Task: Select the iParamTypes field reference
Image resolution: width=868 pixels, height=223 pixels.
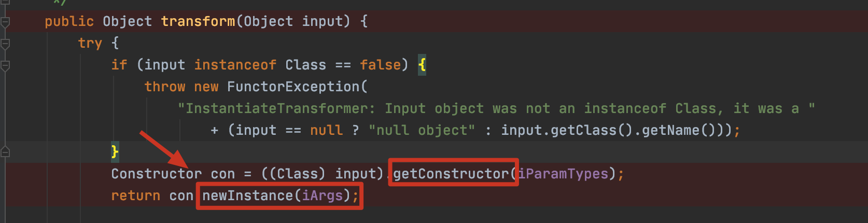Action: [x=563, y=174]
